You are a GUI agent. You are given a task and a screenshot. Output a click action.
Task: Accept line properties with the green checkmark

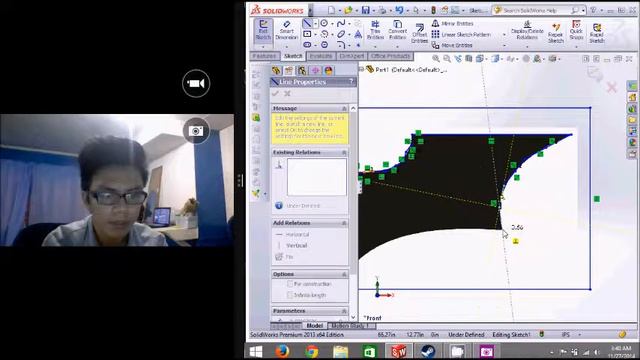[x=276, y=93]
